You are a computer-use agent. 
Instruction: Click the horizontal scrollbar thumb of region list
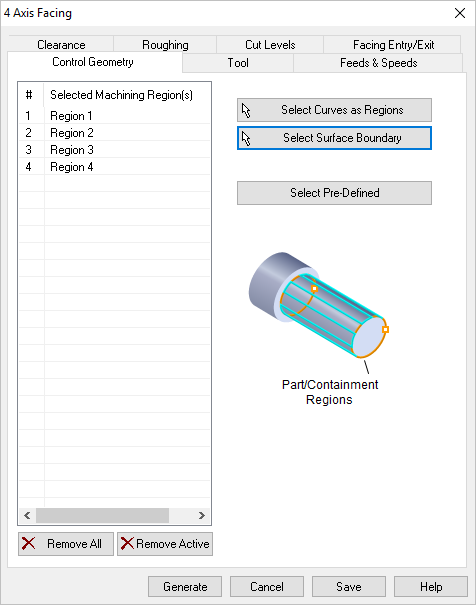pos(102,515)
